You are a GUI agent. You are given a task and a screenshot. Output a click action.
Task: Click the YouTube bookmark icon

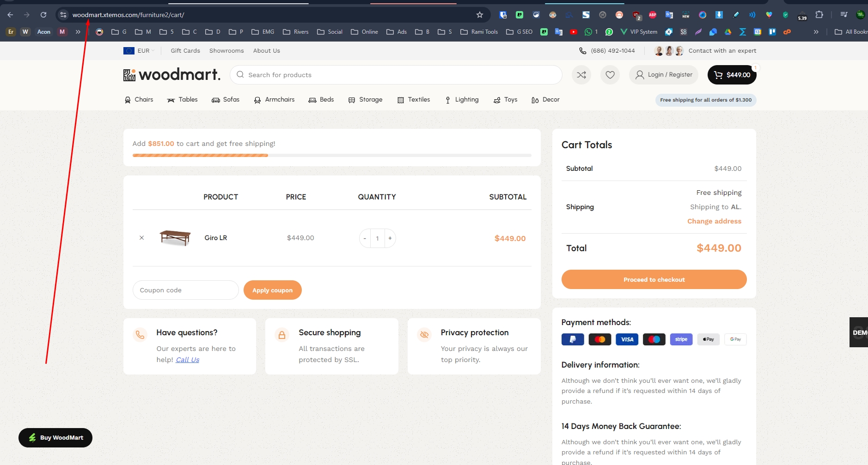pyautogui.click(x=574, y=32)
